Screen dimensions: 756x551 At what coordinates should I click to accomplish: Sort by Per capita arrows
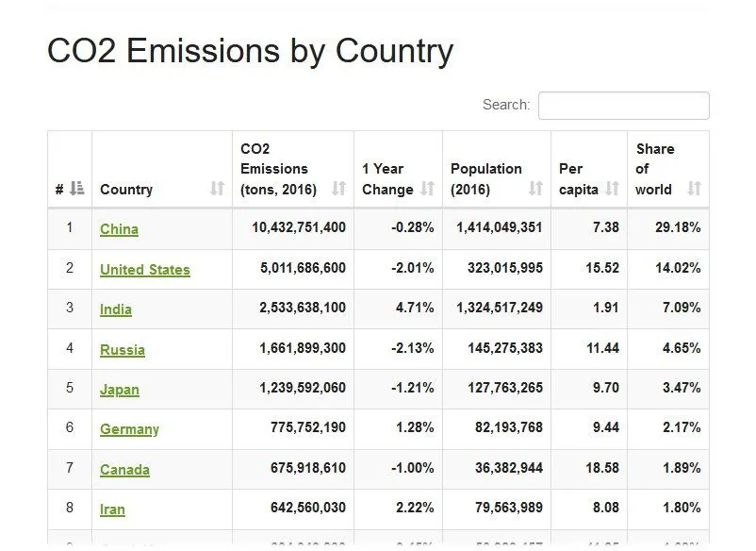click(612, 189)
